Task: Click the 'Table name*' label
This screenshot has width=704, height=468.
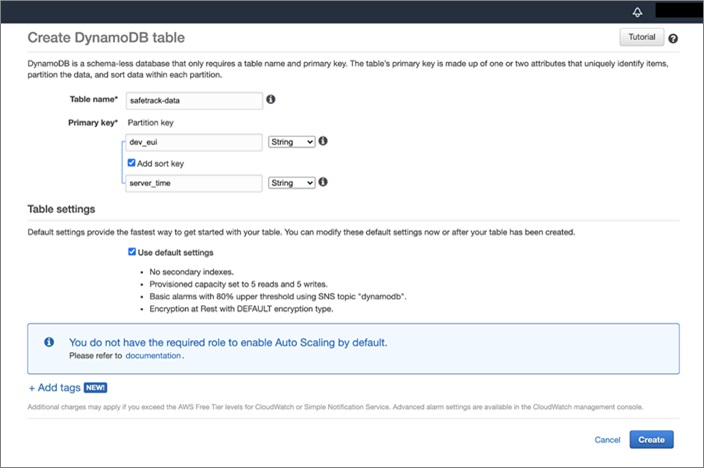Action: pos(94,99)
